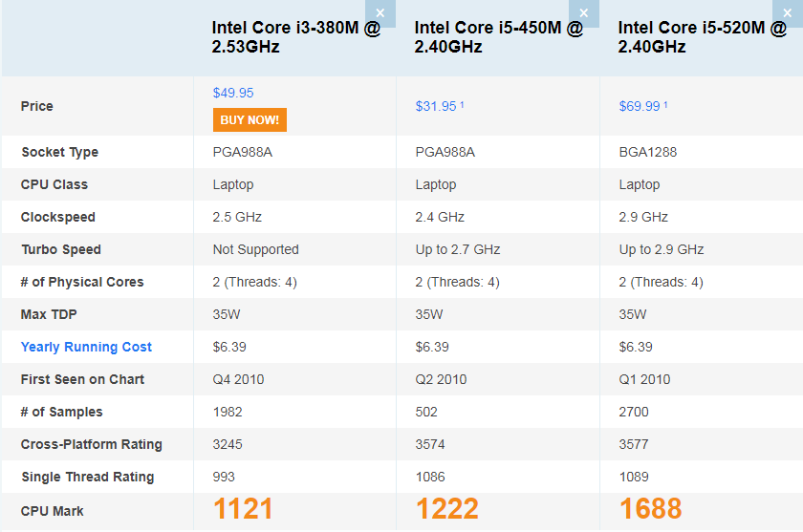
Task: Follow the $69.99 price link
Action: [640, 106]
